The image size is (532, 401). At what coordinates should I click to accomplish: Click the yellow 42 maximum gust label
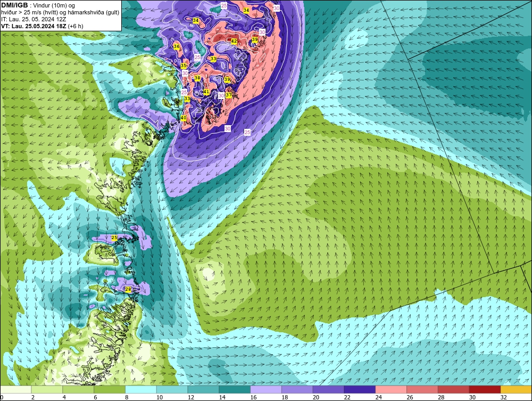(x=234, y=41)
